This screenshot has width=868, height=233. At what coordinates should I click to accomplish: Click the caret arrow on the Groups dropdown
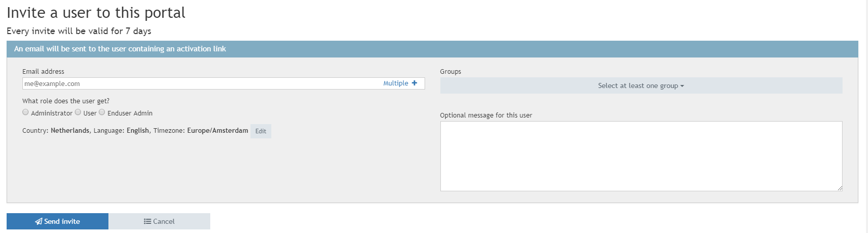tap(682, 86)
